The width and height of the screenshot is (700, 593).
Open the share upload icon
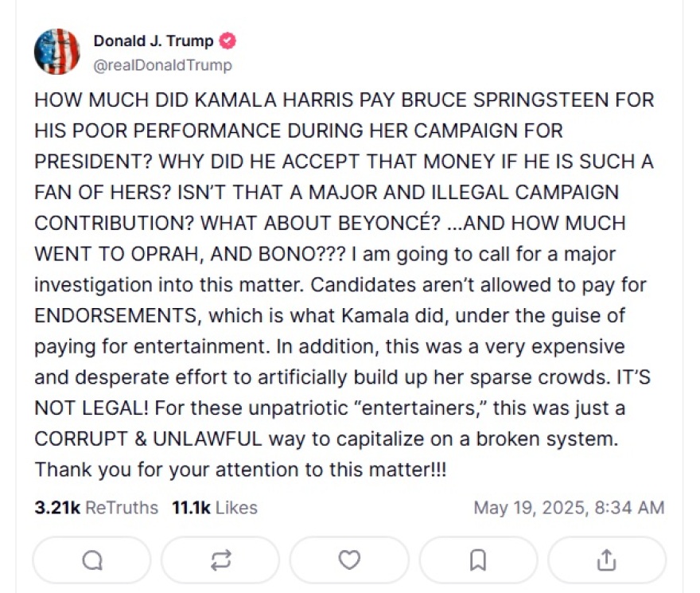(607, 560)
